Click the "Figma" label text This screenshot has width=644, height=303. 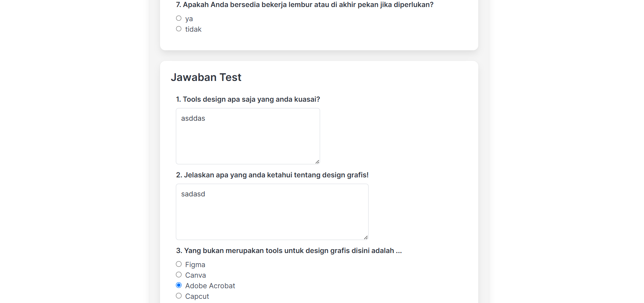pyautogui.click(x=195, y=265)
